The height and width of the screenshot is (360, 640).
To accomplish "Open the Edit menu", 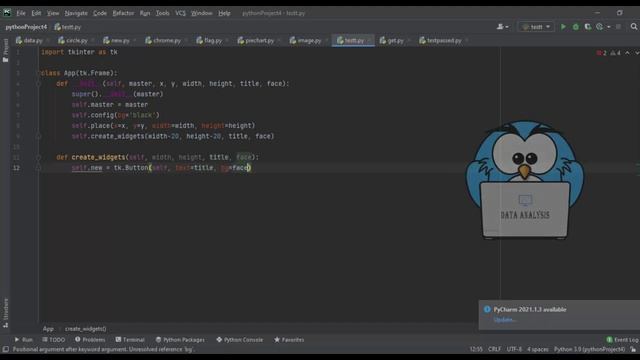I will coord(36,13).
